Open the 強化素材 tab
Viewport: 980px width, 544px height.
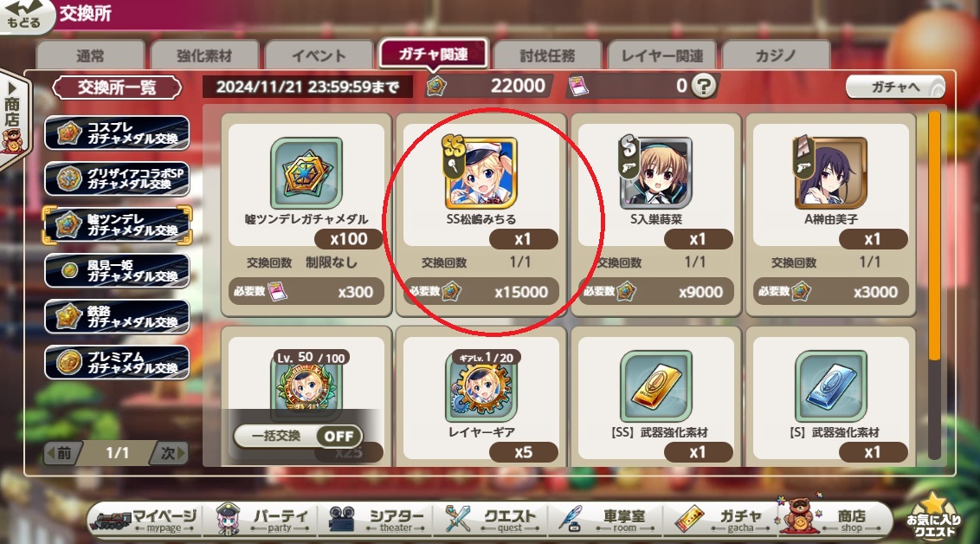(x=204, y=55)
